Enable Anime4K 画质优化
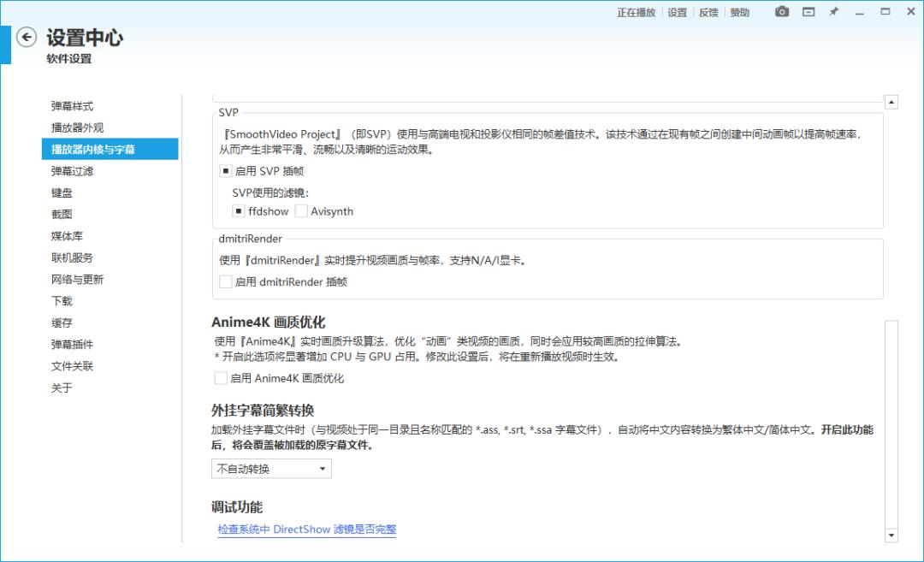 tap(222, 378)
